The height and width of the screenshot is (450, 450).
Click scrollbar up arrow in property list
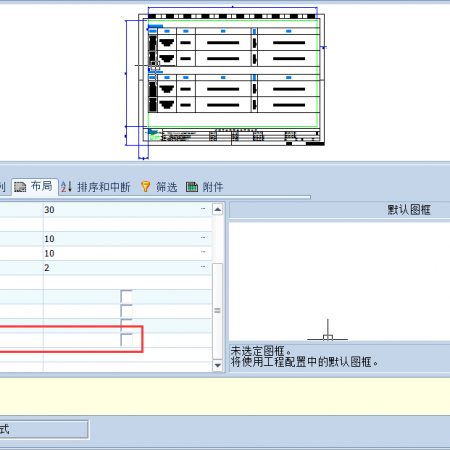(x=218, y=209)
